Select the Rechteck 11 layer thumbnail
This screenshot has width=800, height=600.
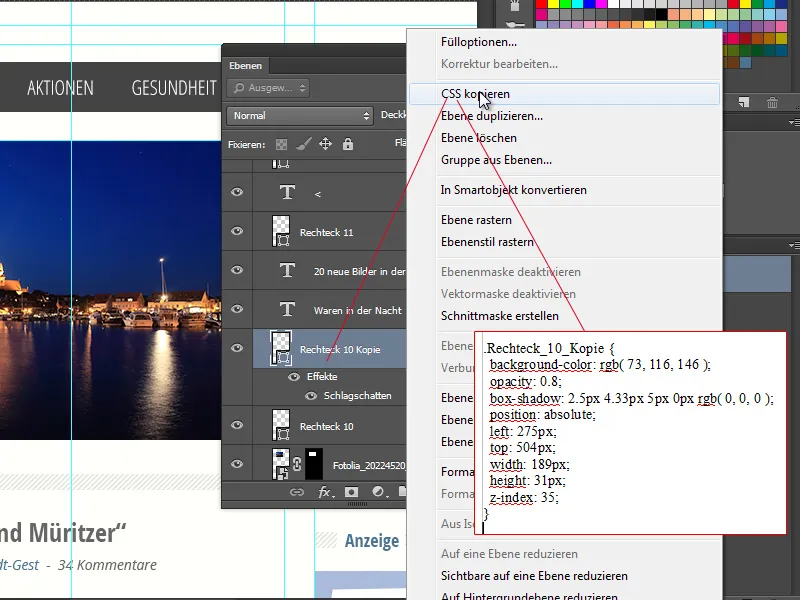pos(281,231)
